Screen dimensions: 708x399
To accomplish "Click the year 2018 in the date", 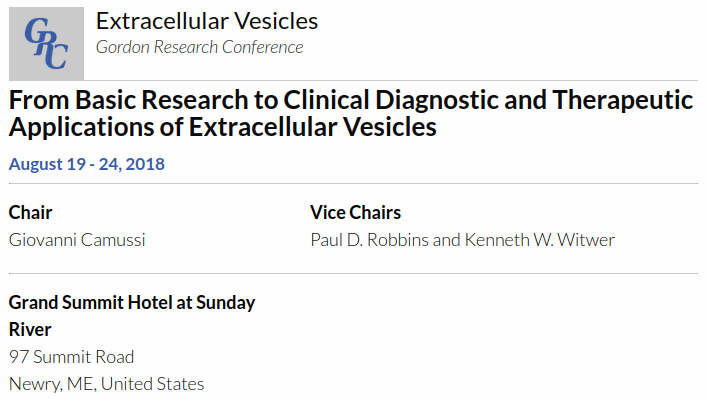I will (x=145, y=164).
